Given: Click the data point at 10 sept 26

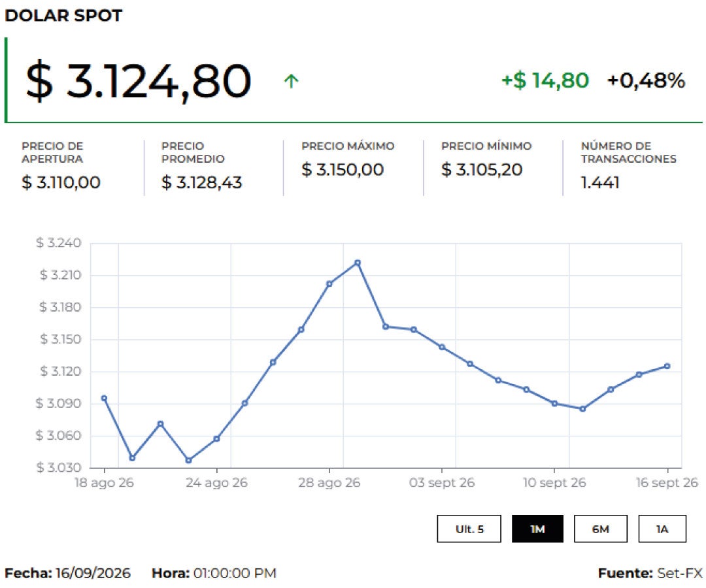Looking at the screenshot, I should [555, 404].
